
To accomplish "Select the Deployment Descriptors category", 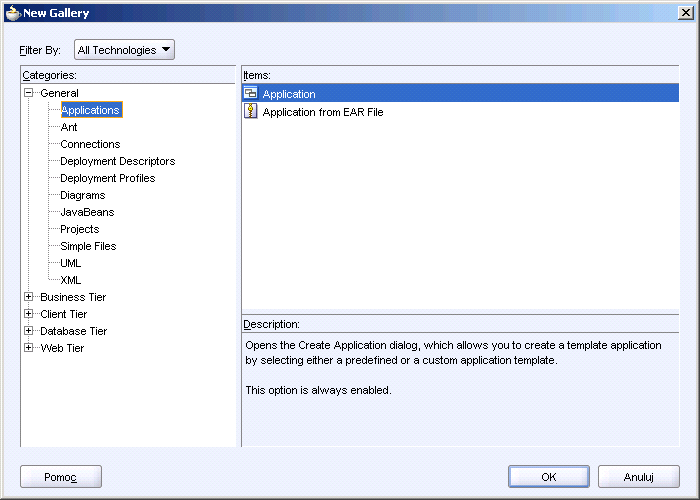I will point(117,161).
